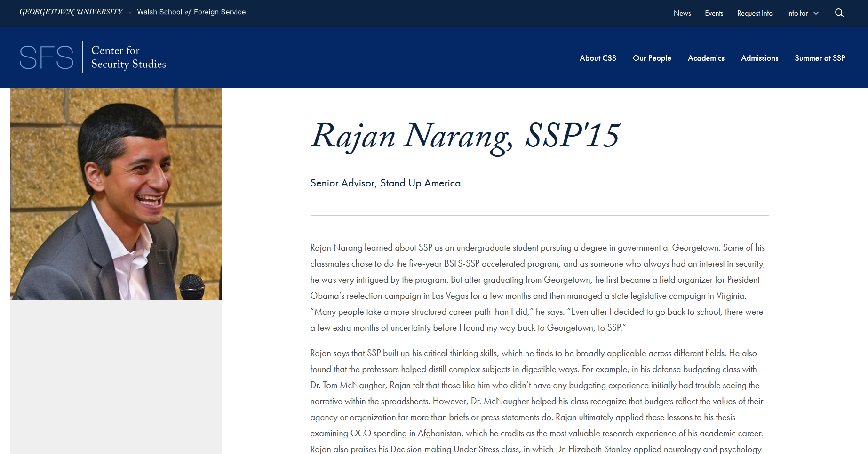Open the Summer at SSP menu
Screen dimensions: 868x454
click(x=820, y=58)
